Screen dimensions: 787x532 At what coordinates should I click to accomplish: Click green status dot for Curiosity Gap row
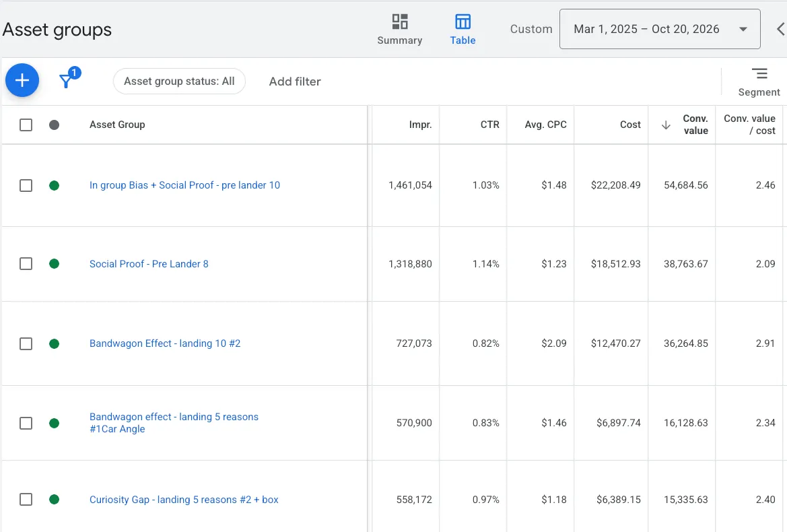[x=55, y=500]
